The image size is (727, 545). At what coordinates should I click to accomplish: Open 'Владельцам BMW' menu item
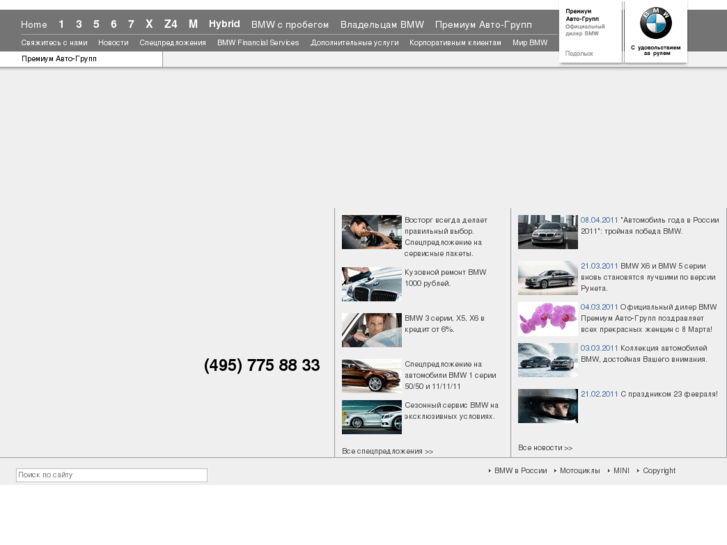point(382,25)
